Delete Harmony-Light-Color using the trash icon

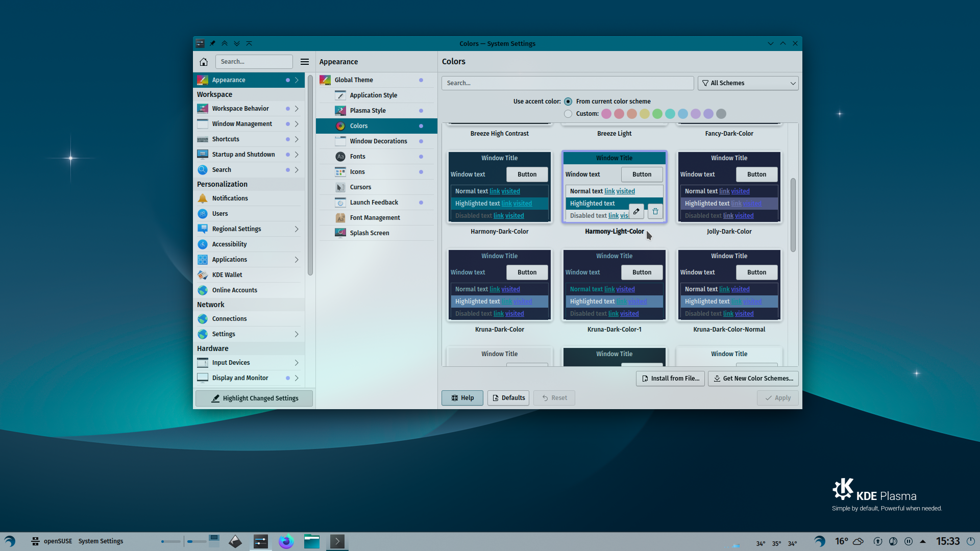click(x=655, y=211)
